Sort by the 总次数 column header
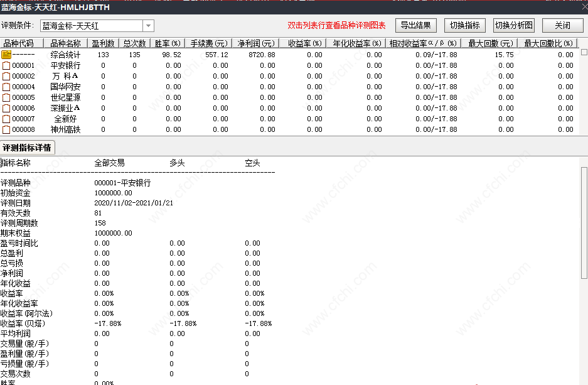The image size is (588, 385). click(x=135, y=43)
